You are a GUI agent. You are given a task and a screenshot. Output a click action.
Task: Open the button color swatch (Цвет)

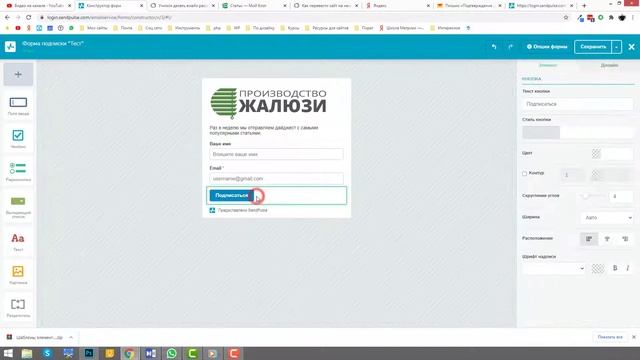(x=596, y=153)
